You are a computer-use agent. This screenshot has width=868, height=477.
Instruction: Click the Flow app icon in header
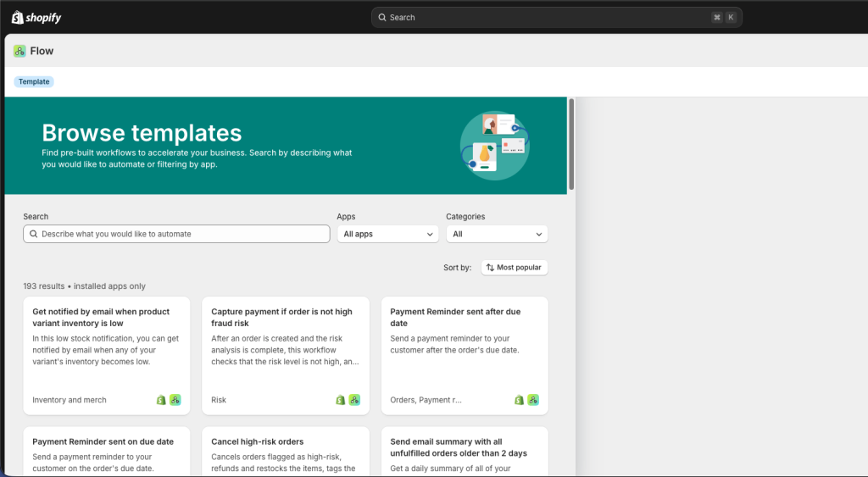[19, 51]
